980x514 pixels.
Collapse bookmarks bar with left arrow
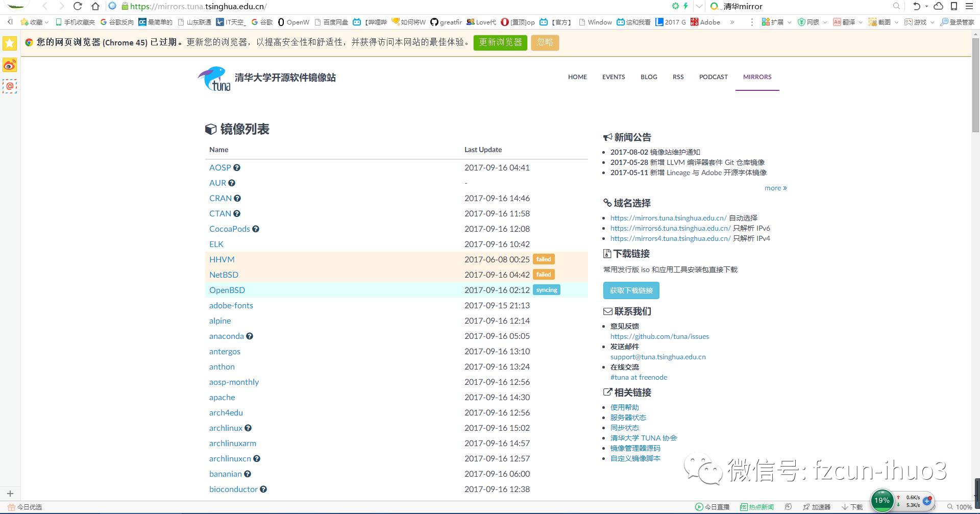pyautogui.click(x=10, y=22)
